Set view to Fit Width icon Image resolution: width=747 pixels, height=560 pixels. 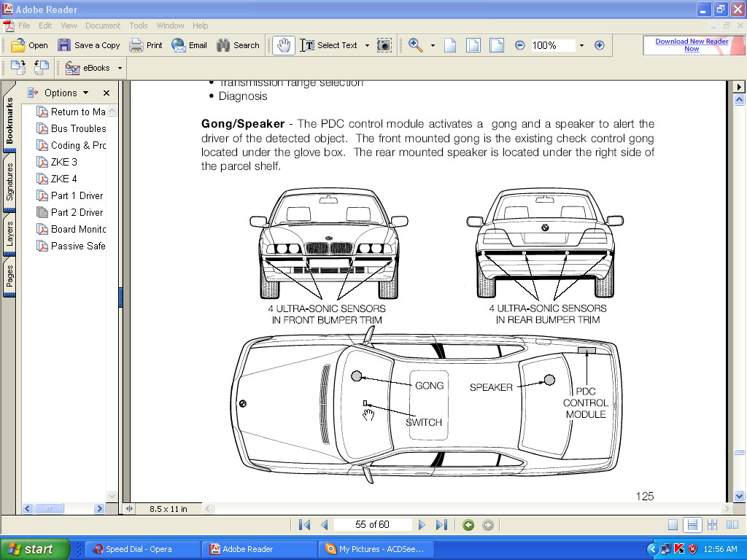click(496, 45)
